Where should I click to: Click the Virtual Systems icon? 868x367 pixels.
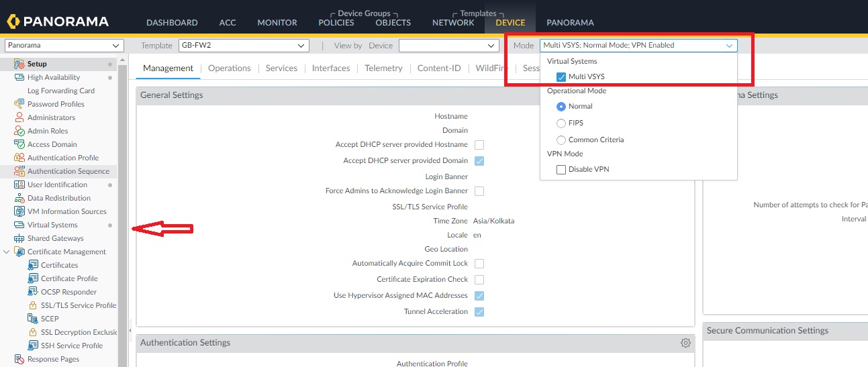coord(19,225)
